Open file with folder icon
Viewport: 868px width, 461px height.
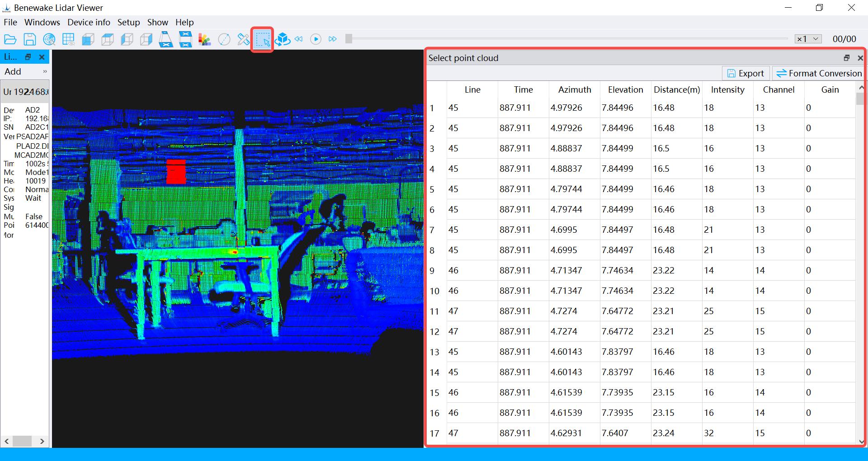coord(10,40)
